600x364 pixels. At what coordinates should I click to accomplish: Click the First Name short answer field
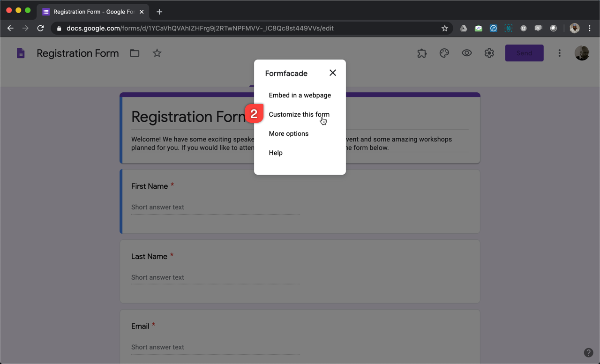coord(215,207)
